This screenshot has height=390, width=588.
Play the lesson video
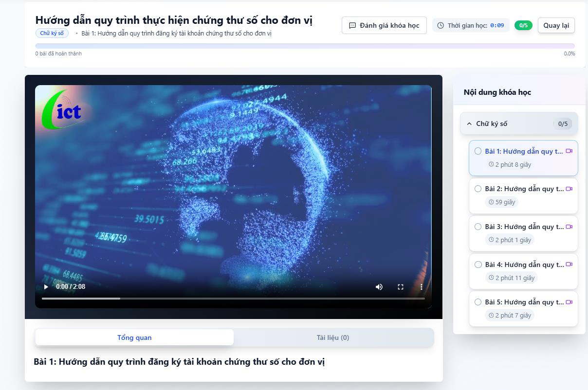click(x=46, y=286)
